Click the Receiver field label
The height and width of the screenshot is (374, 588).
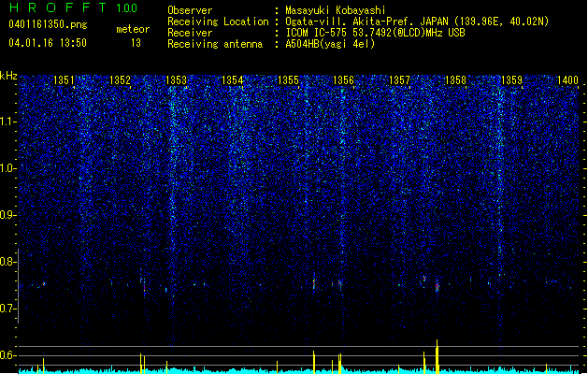(190, 33)
